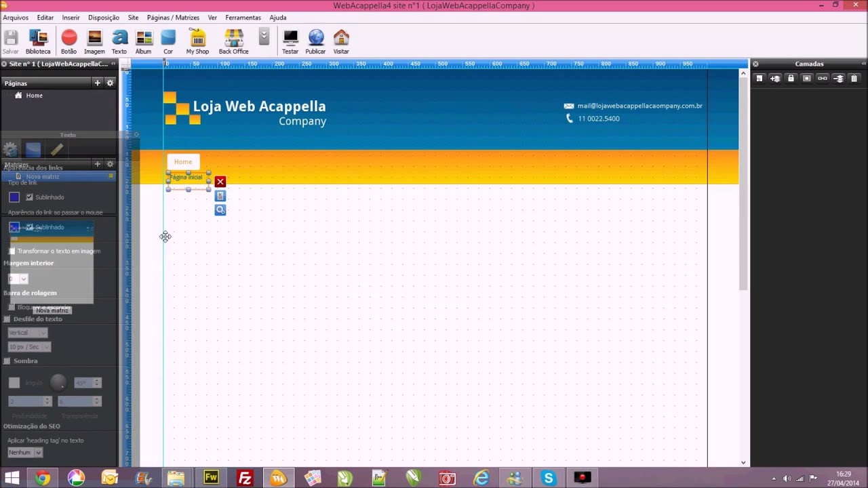This screenshot has height=488, width=868.
Task: Expand the toolbar overflow arrow after Back Office
Action: click(x=264, y=37)
